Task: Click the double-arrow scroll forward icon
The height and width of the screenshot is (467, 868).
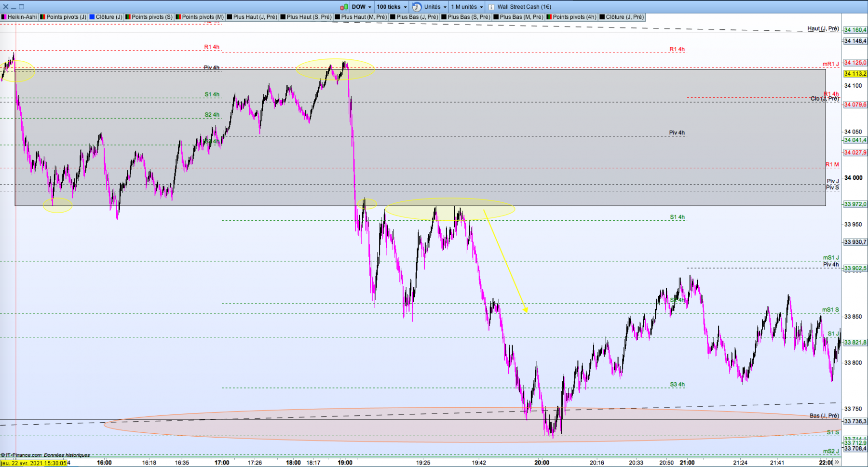Action: 837,462
